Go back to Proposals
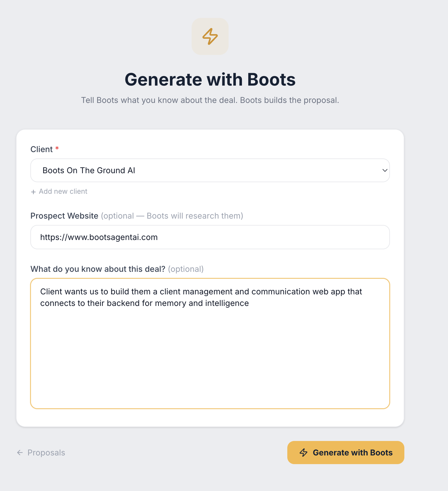Viewport: 448px width, 491px height. click(x=46, y=453)
